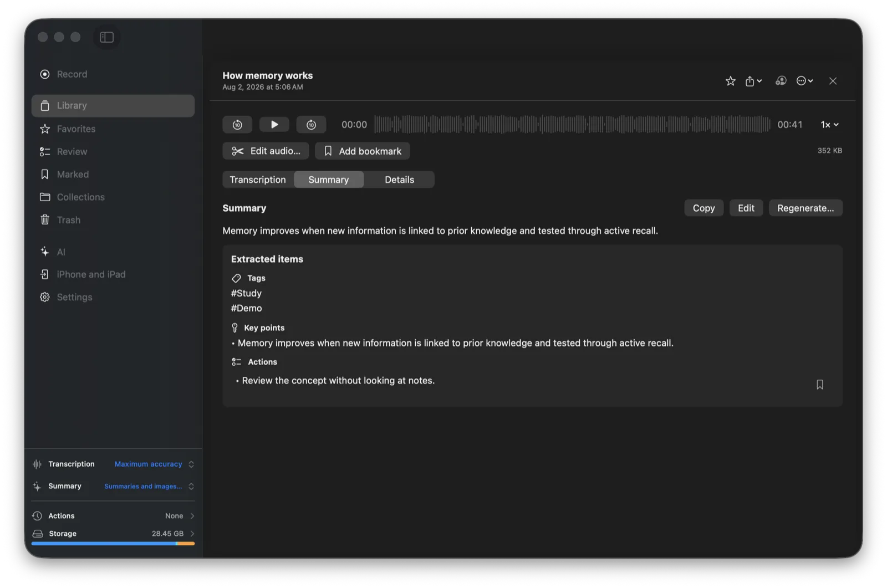Click the #Study tag
Viewport: 887px width, 588px height.
click(x=246, y=294)
